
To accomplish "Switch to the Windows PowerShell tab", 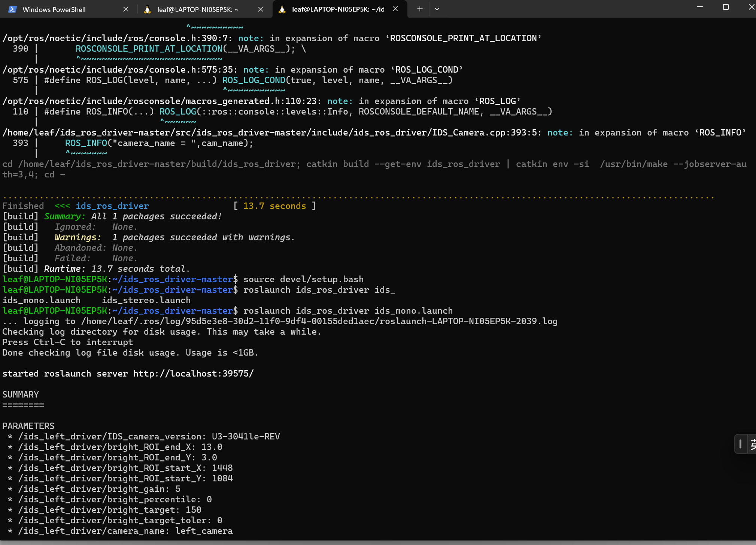I will [54, 9].
